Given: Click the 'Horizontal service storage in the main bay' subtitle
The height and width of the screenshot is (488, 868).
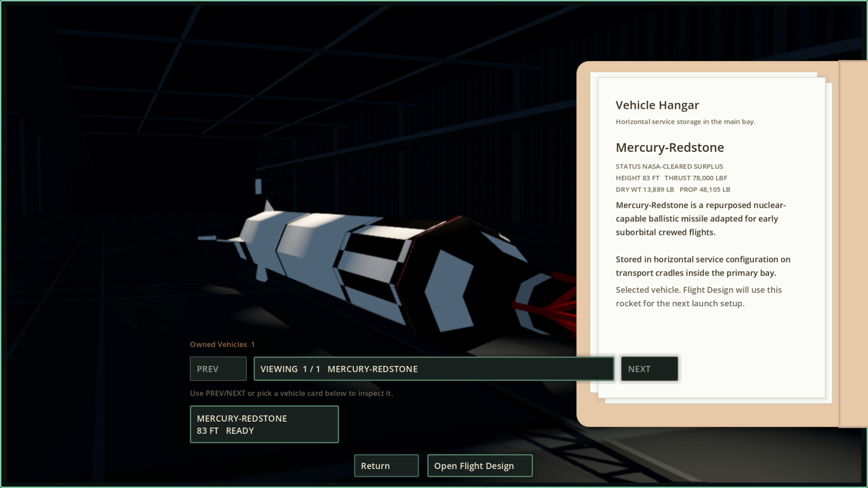Looking at the screenshot, I should click(685, 122).
